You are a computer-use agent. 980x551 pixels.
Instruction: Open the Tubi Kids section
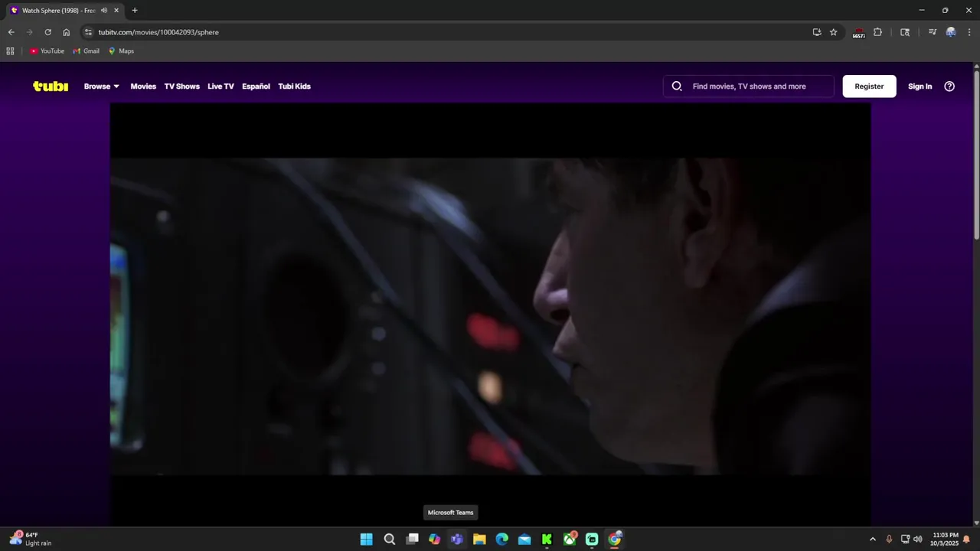tap(294, 86)
